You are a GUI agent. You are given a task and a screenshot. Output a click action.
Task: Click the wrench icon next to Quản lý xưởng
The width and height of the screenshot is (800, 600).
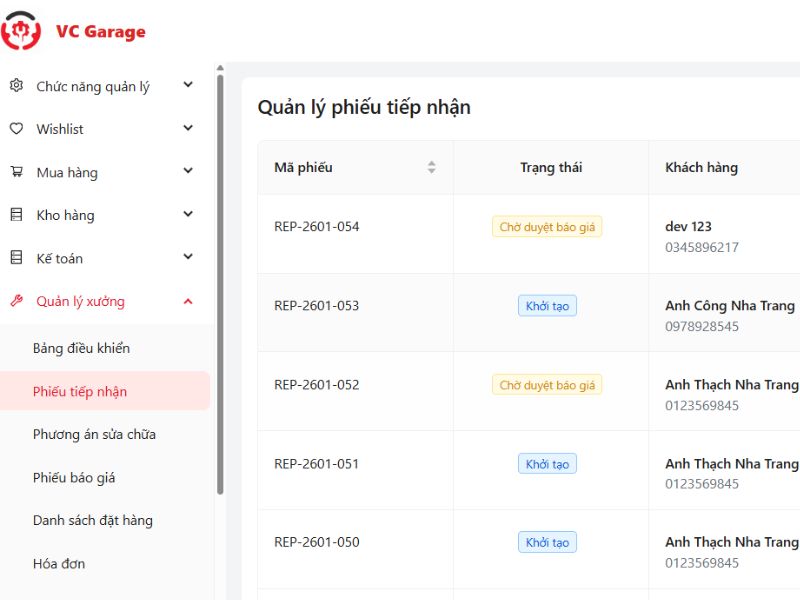(x=19, y=301)
